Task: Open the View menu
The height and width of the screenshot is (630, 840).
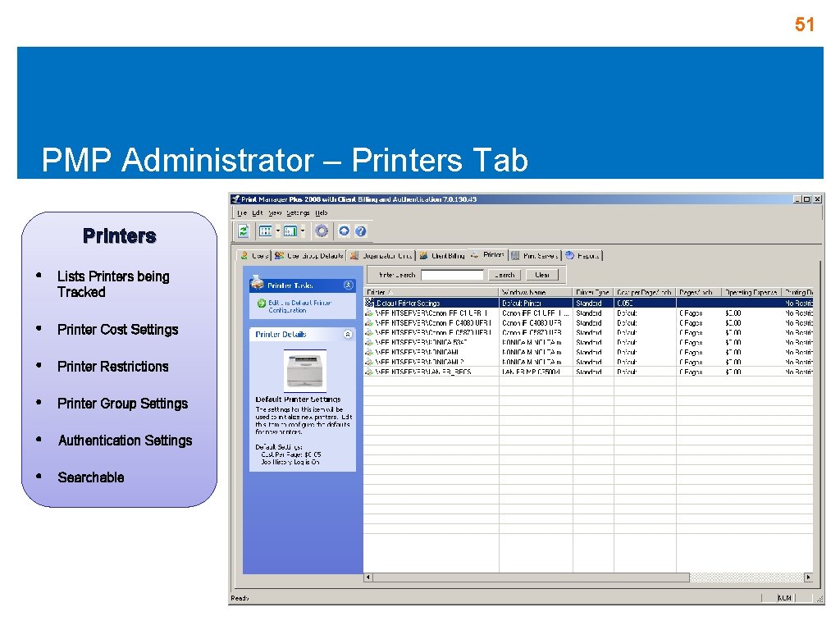Action: 275,212
